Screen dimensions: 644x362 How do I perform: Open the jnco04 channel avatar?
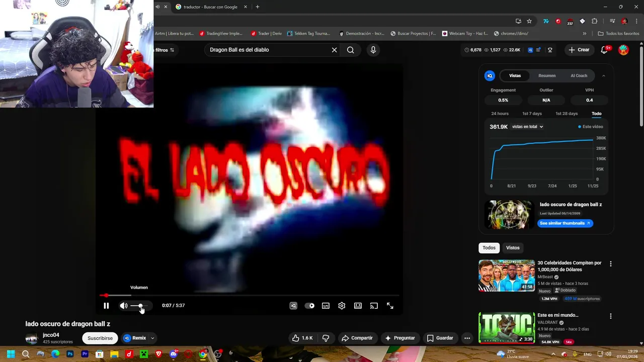coord(32,338)
